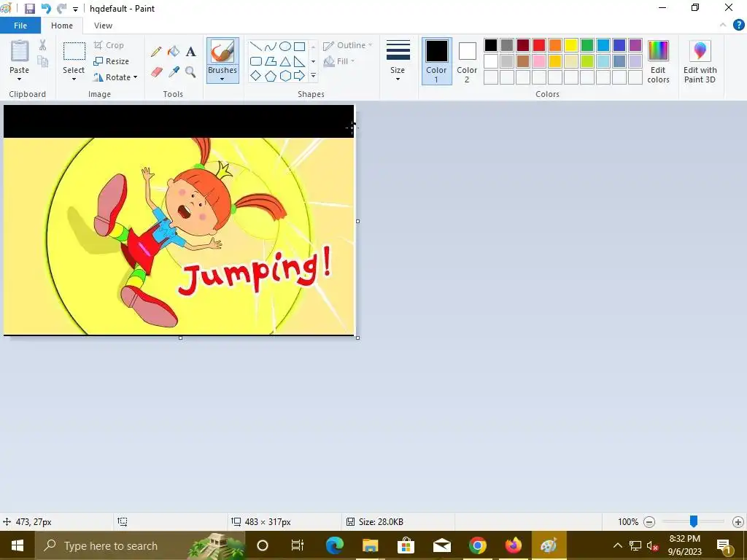
Task: Choose the Curve shape
Action: click(271, 46)
